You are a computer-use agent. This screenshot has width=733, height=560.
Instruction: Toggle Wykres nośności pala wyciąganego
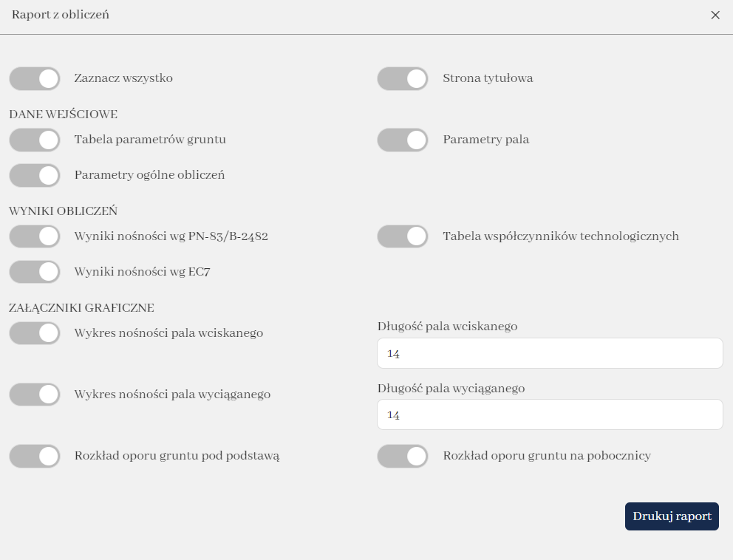35,395
